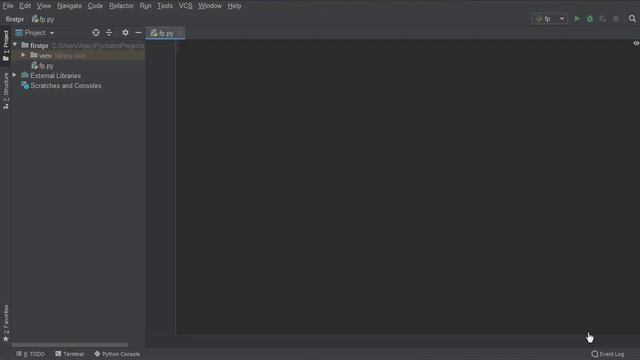Image resolution: width=640 pixels, height=360 pixels.
Task: Toggle the 2: Favorites tool window tab
Action: tap(6, 323)
